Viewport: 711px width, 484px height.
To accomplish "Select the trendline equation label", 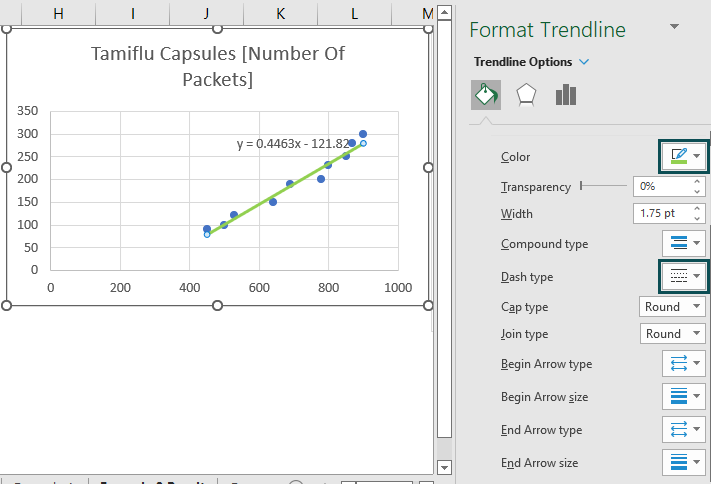I will coord(293,144).
